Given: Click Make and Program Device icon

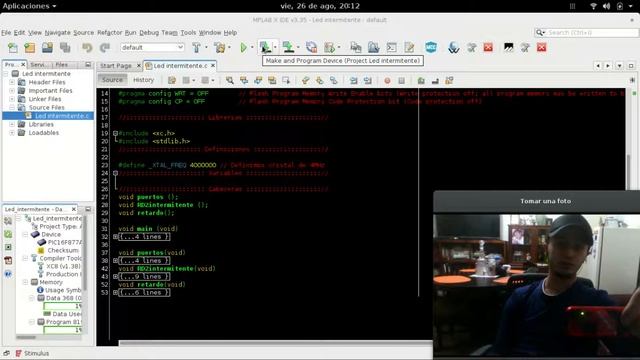Looking at the screenshot, I should 265,47.
